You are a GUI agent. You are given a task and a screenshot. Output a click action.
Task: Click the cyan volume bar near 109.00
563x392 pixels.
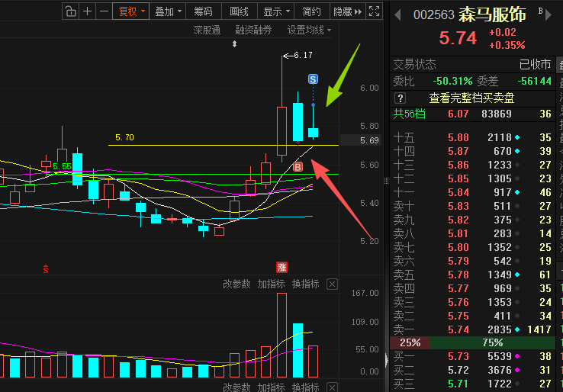298,350
